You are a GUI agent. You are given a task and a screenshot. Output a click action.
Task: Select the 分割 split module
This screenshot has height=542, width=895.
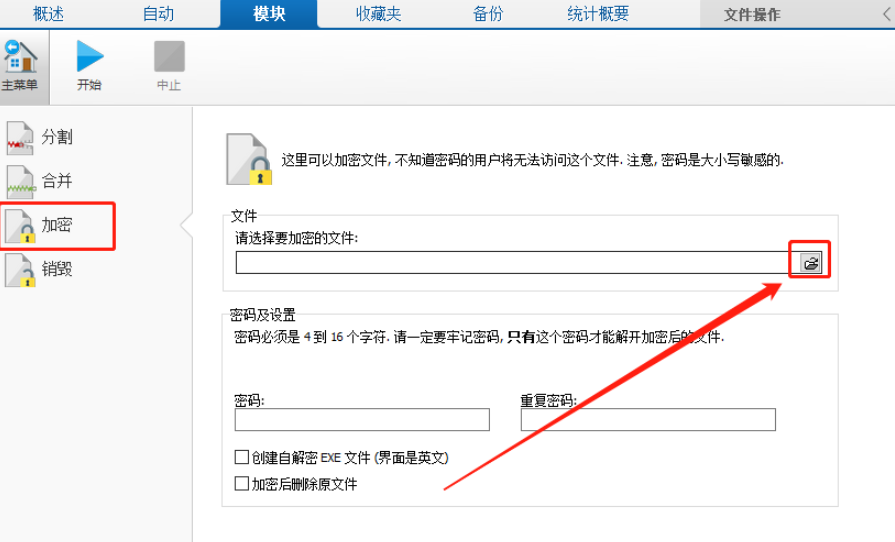40,137
